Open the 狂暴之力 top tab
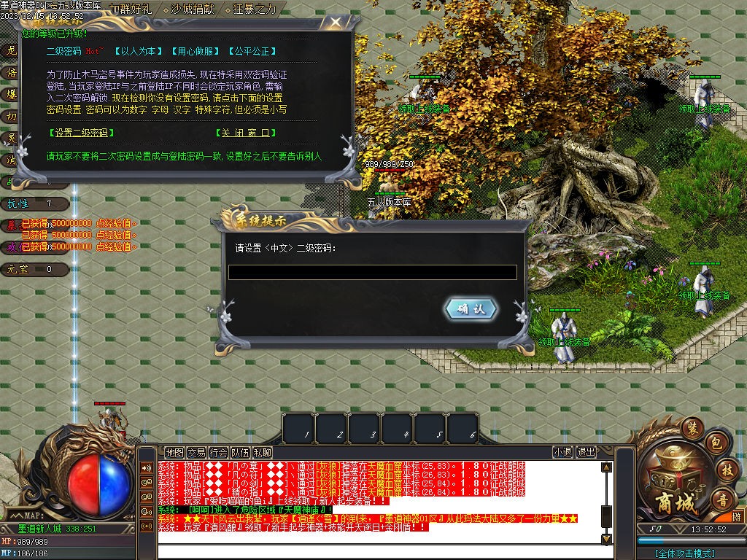Screen dimensions: 747x560 click(253, 9)
